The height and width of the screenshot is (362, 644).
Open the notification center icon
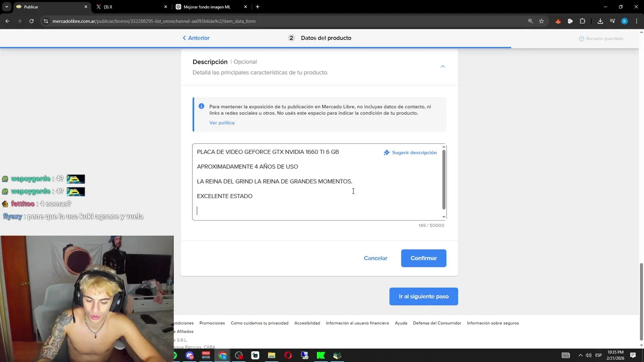point(633,355)
